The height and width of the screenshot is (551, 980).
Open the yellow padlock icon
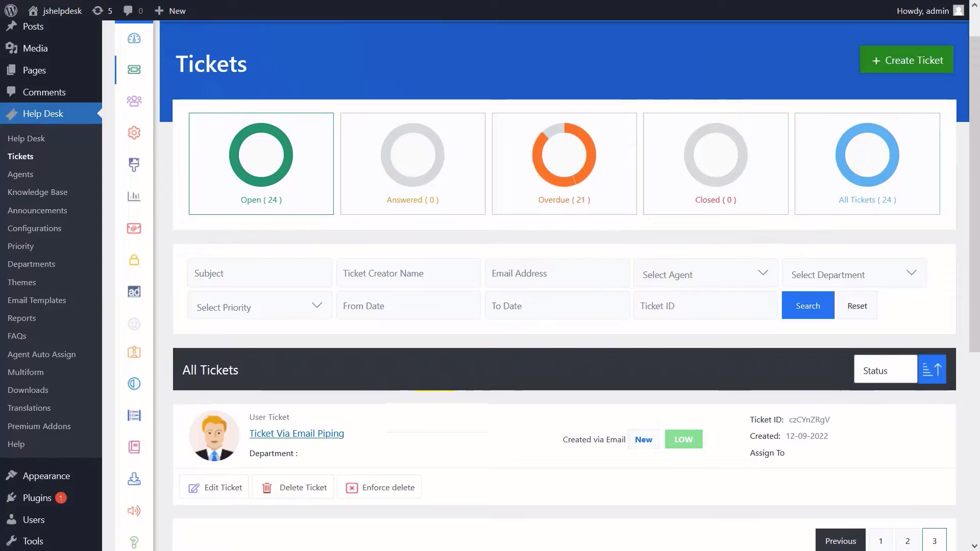[134, 260]
